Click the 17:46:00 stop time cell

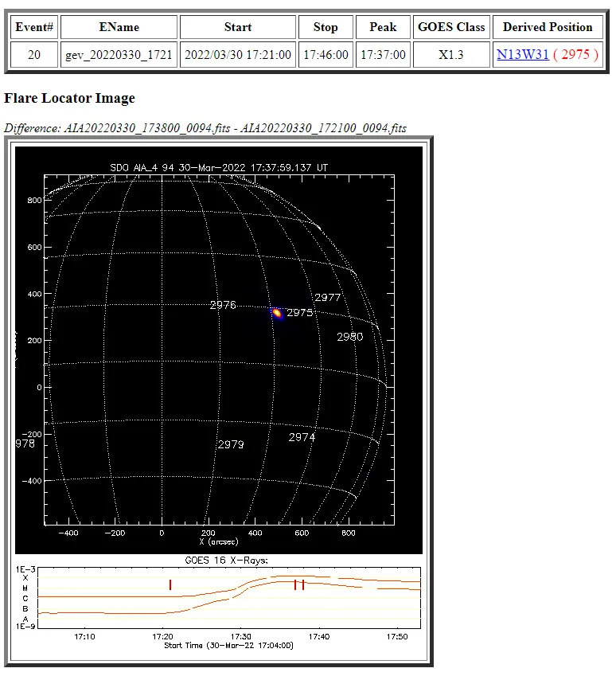point(326,55)
